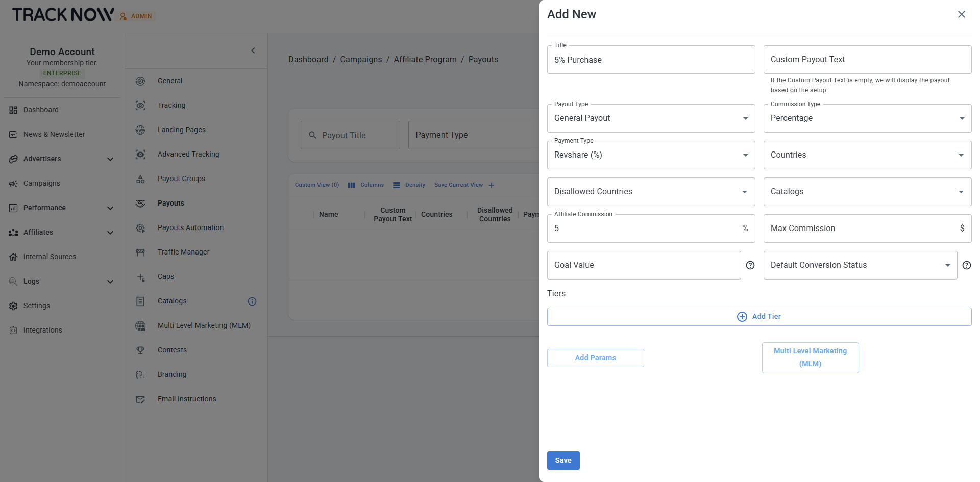Click the Campaigns breadcrumb link
This screenshot has height=482, width=980.
(x=361, y=60)
